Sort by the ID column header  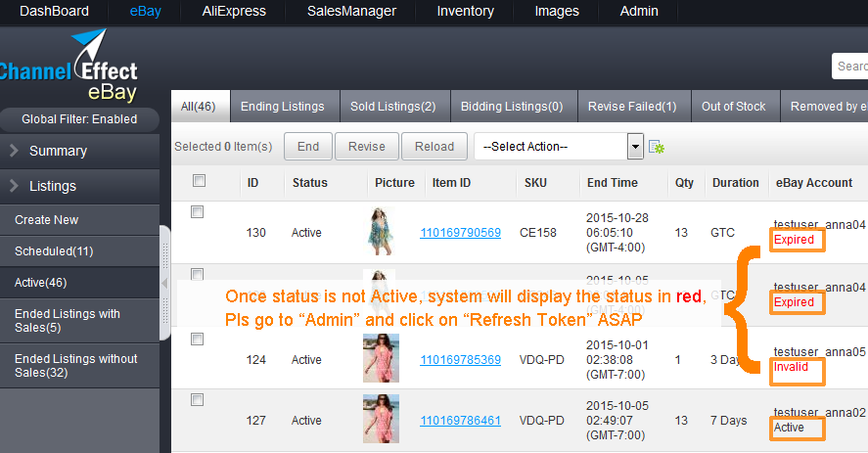pyautogui.click(x=253, y=183)
